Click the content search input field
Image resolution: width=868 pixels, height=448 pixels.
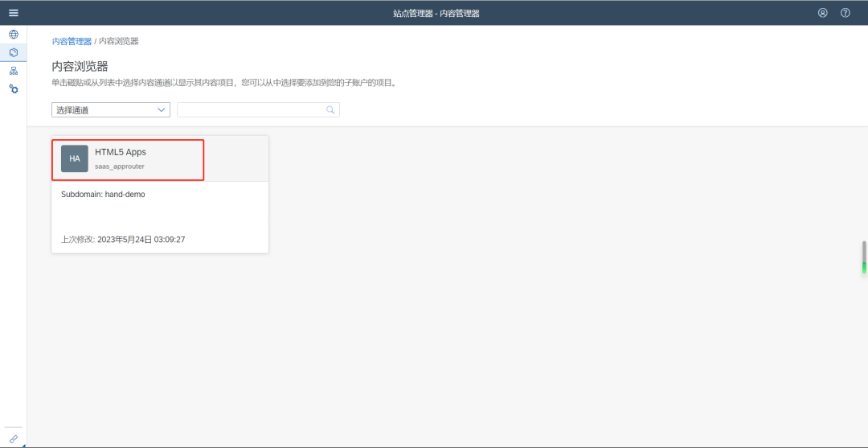pyautogui.click(x=258, y=109)
